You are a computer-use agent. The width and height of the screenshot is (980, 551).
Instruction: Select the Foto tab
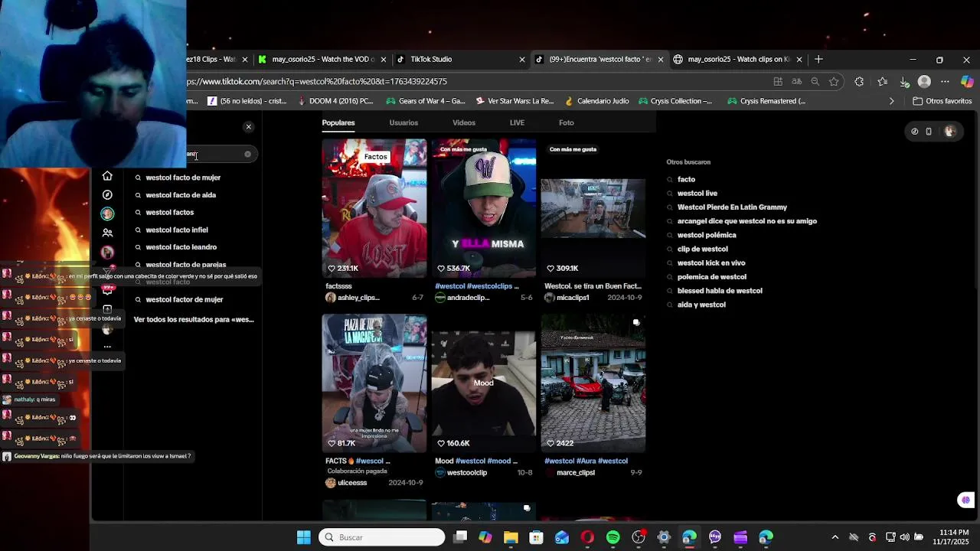point(567,122)
